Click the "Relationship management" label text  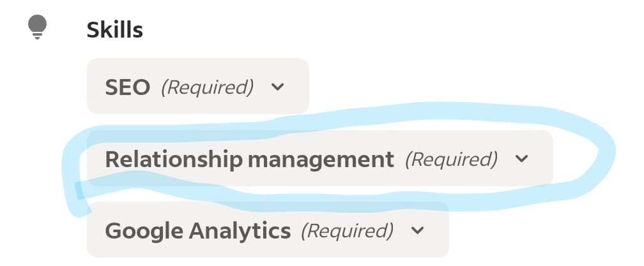tap(249, 159)
